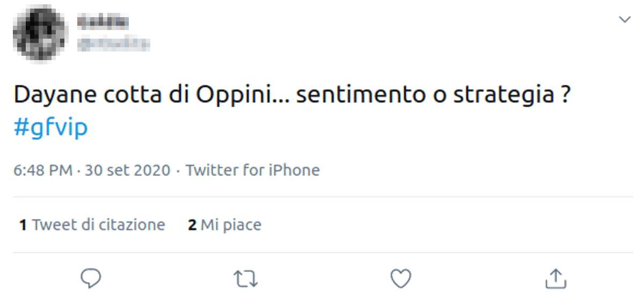View the Tweet di citazione list

click(99, 224)
